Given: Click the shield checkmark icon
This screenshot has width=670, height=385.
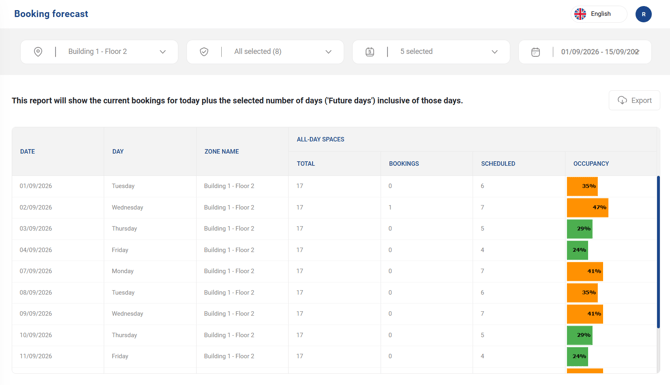Looking at the screenshot, I should tap(204, 52).
